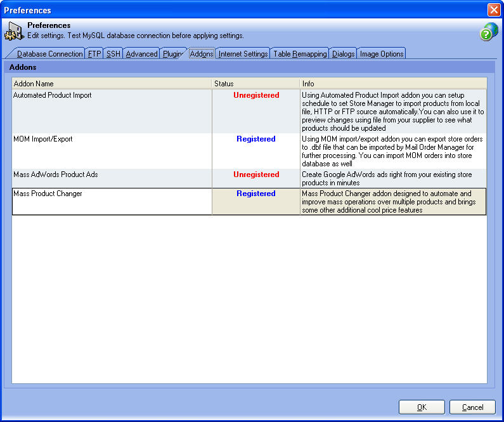
Task: Click the Google AdWords ads info text
Action: [387, 178]
